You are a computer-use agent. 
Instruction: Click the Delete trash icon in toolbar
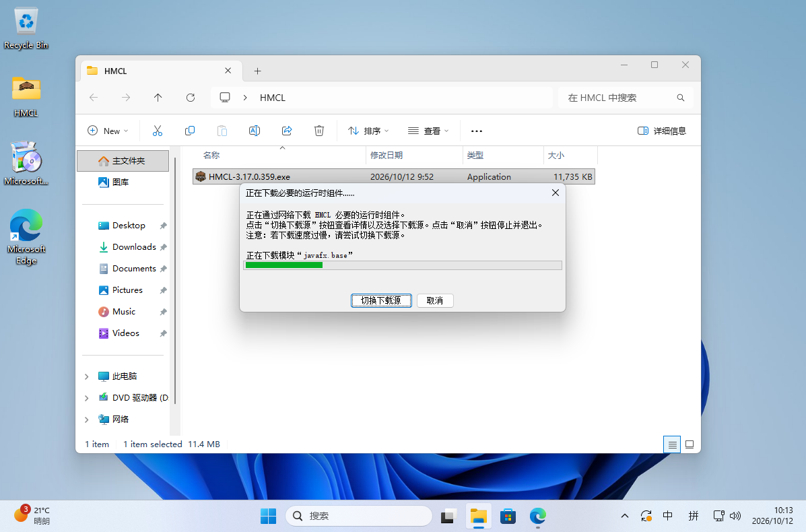319,131
